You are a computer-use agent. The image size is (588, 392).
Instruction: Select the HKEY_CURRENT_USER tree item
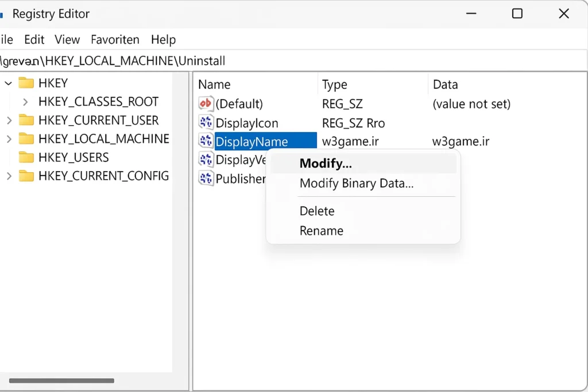tap(98, 121)
